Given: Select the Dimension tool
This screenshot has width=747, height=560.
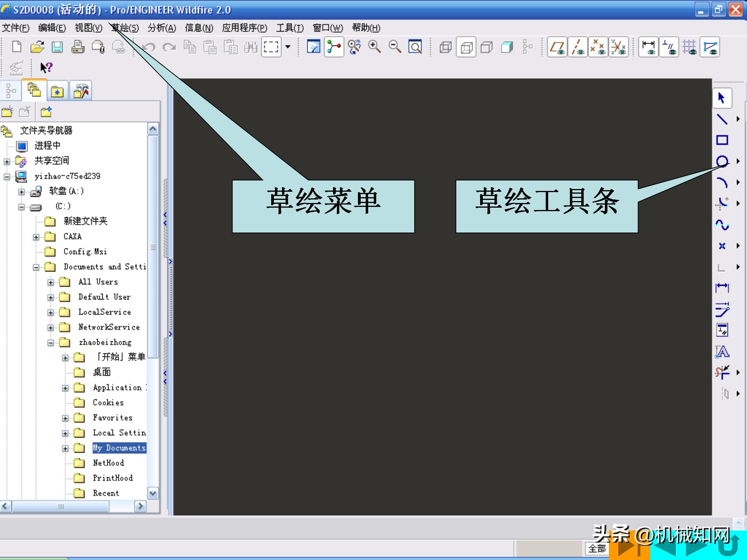Looking at the screenshot, I should pyautogui.click(x=722, y=287).
